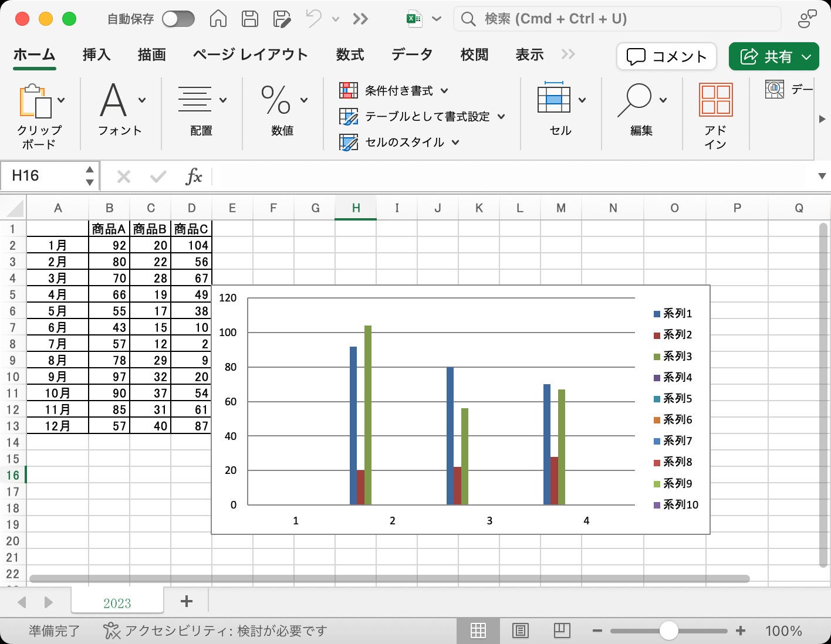The height and width of the screenshot is (644, 831).
Task: Expand the undo history dropdown arrow
Action: click(x=336, y=19)
